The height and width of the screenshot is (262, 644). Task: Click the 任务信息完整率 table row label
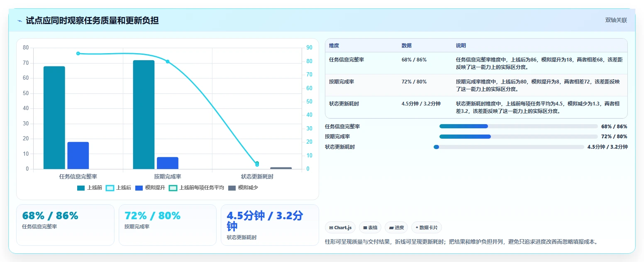point(346,60)
